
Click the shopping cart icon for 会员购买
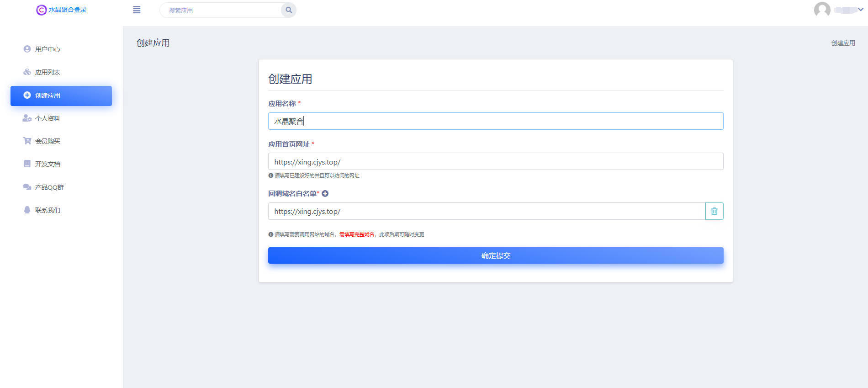[x=27, y=141]
